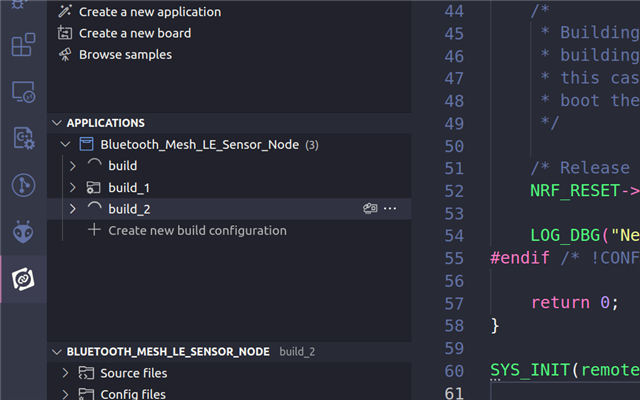Collapse the Bluetooth_Mesh_LE_Sensor_Node application
Image resolution: width=640 pixels, height=400 pixels.
point(65,144)
